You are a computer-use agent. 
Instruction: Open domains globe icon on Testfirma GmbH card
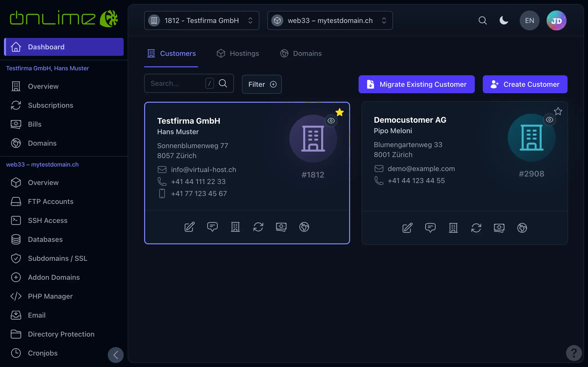tap(304, 227)
